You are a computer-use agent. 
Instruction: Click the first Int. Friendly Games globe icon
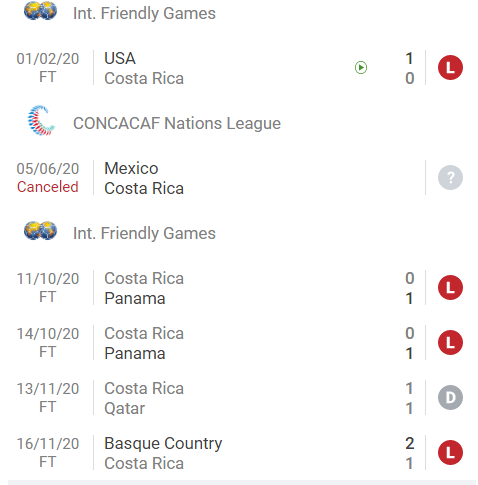point(40,11)
